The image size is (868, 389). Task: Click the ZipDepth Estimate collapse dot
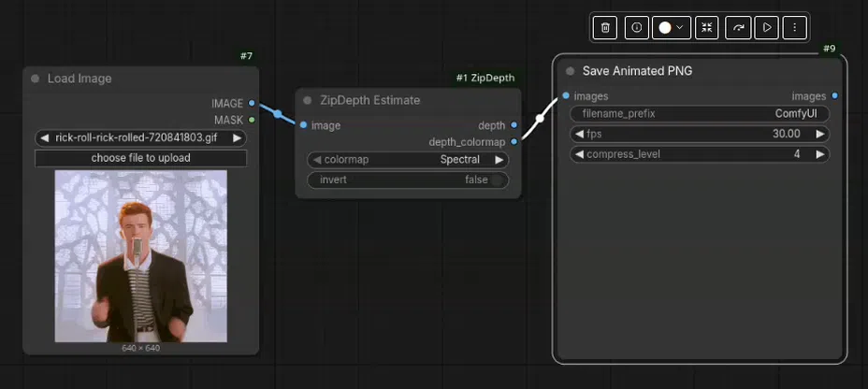pyautogui.click(x=307, y=101)
